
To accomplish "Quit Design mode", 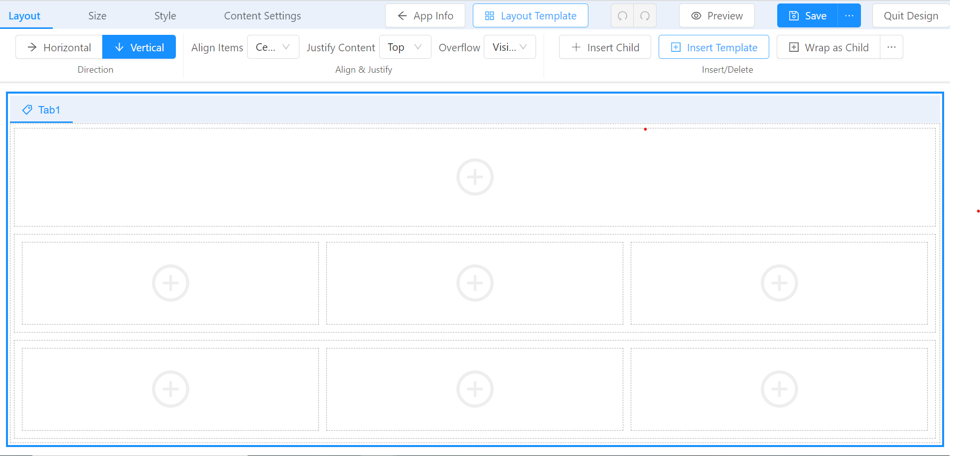I will (911, 16).
